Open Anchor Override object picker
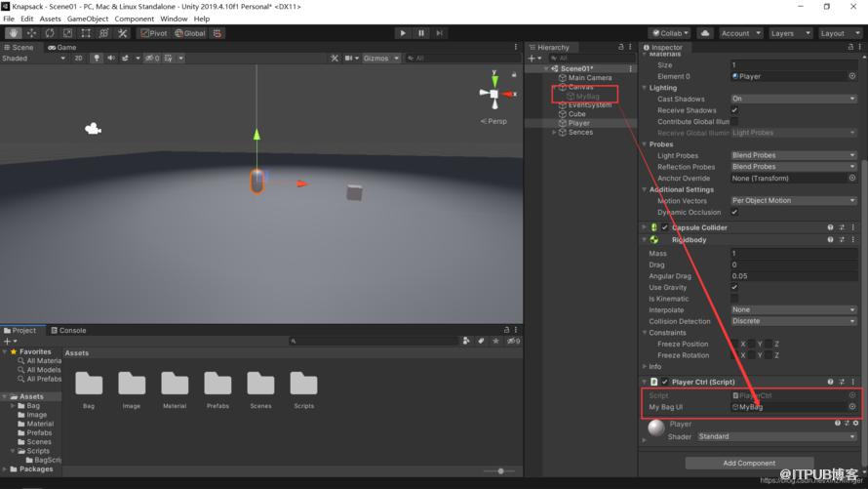This screenshot has width=868, height=489. (x=852, y=179)
